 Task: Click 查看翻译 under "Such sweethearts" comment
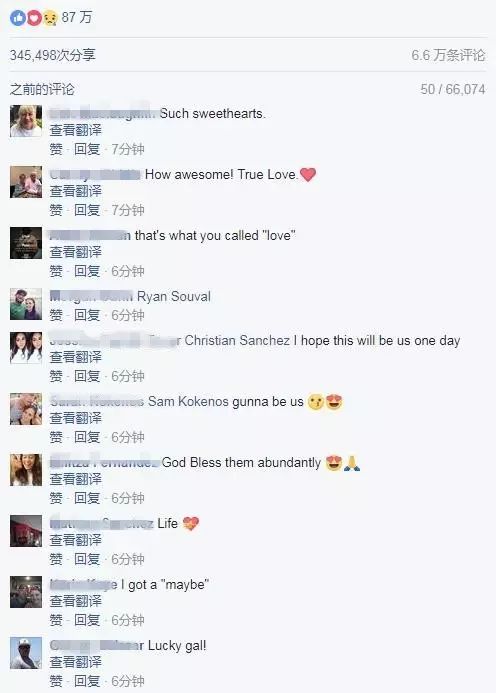[x=76, y=130]
